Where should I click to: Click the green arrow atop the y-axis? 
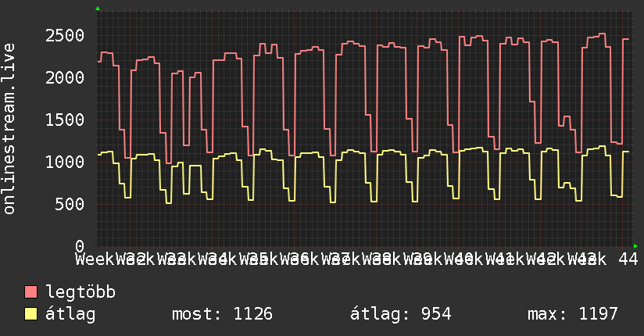pyautogui.click(x=98, y=9)
